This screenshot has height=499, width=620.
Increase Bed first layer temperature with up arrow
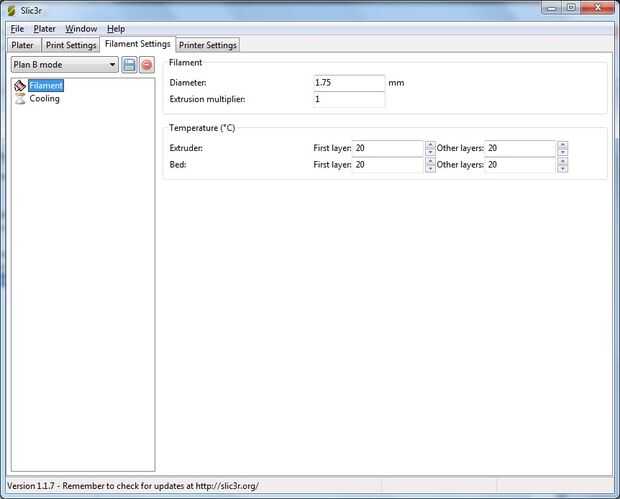point(430,161)
